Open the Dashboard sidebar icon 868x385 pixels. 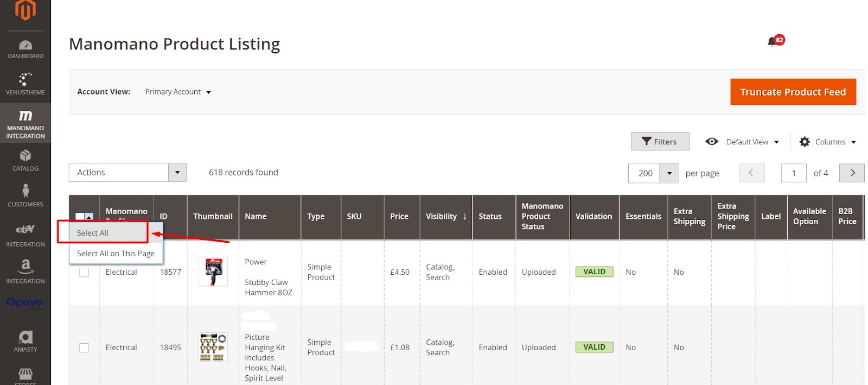25,49
